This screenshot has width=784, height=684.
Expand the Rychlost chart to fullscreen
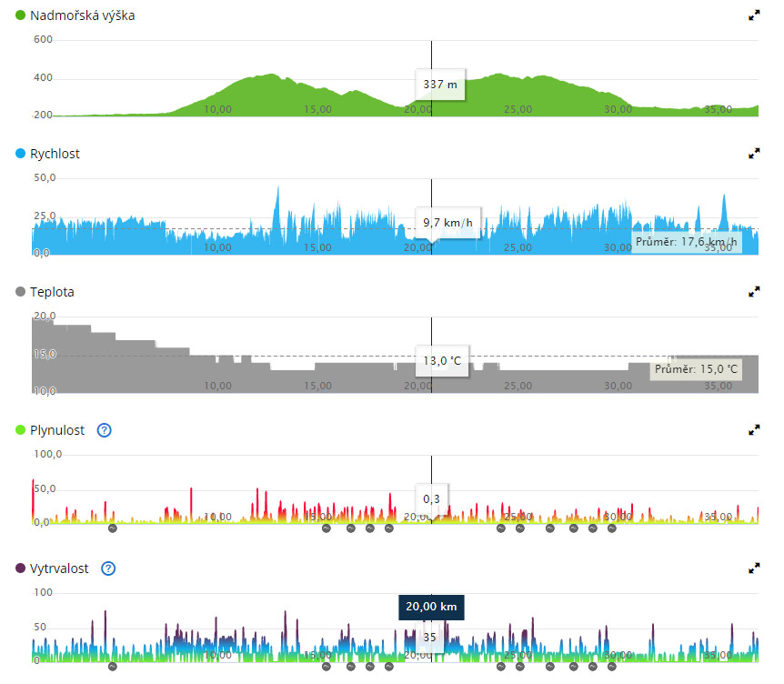coord(753,154)
